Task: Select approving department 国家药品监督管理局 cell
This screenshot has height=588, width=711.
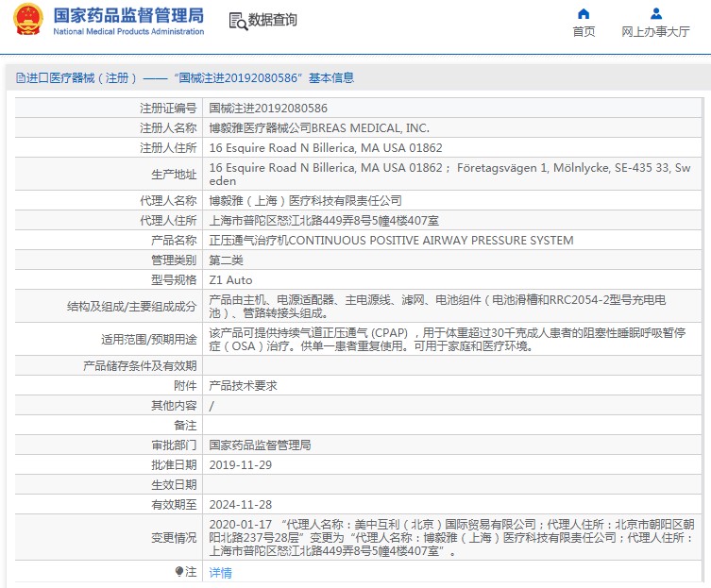Action: click(260, 445)
